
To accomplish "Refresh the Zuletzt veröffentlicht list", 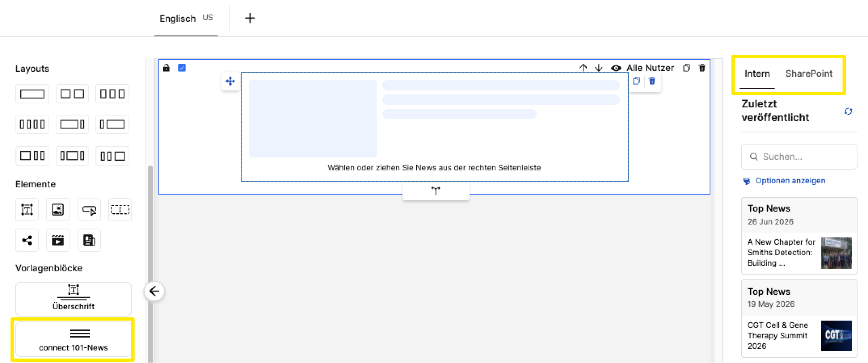I will [x=848, y=111].
